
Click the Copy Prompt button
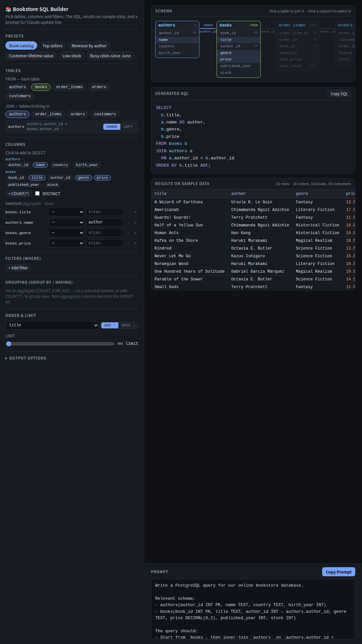click(x=339, y=572)
